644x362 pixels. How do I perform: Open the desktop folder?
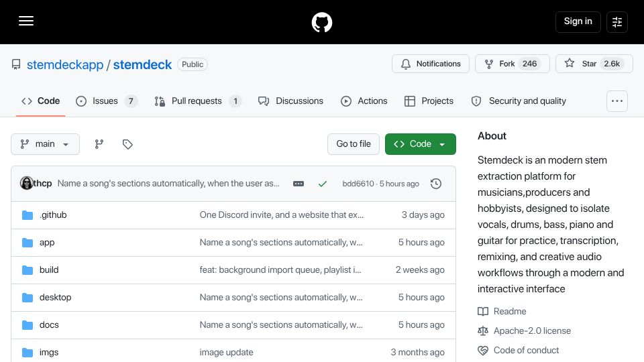pos(55,298)
